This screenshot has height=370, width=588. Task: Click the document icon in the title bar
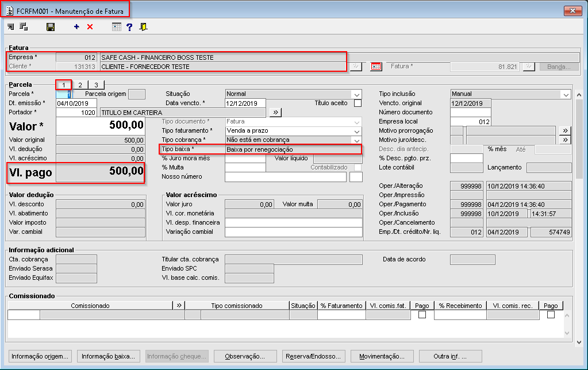click(10, 11)
